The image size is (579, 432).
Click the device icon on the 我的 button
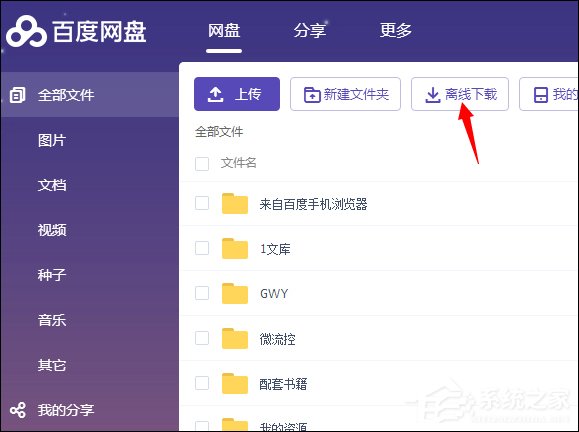541,95
